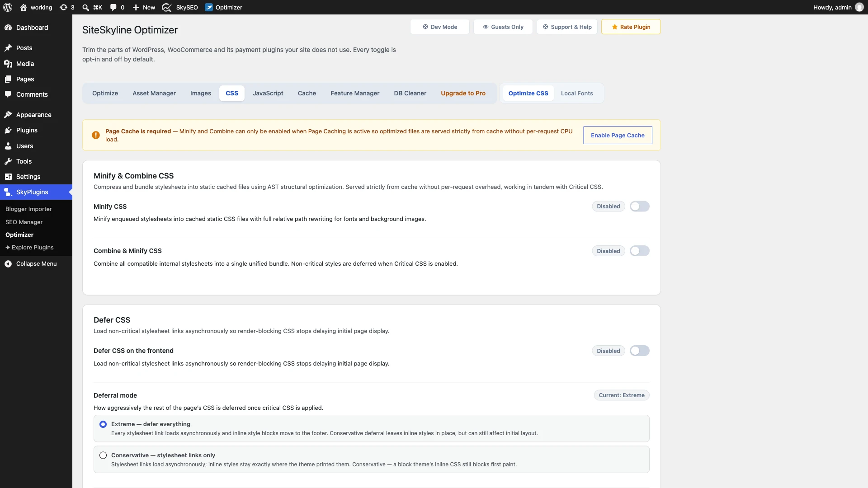Image resolution: width=868 pixels, height=488 pixels.
Task: Click the Posts pin icon in sidebar
Action: click(8, 48)
